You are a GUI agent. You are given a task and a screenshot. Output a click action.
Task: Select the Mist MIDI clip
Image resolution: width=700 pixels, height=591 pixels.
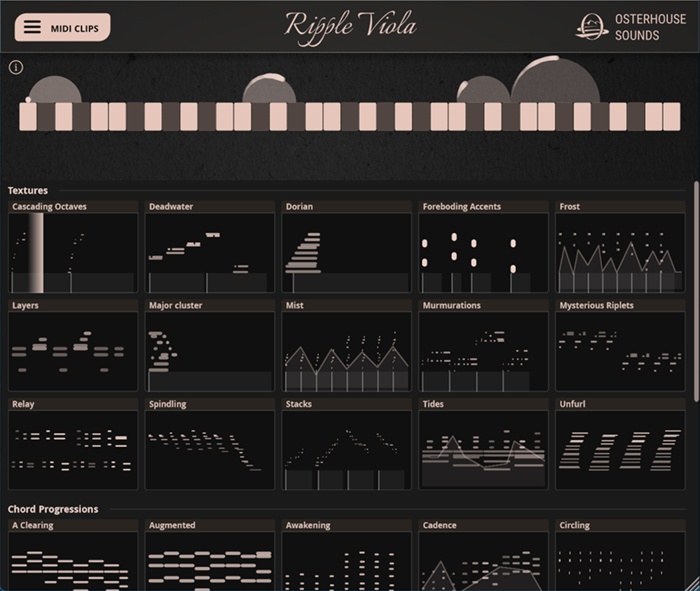347,345
